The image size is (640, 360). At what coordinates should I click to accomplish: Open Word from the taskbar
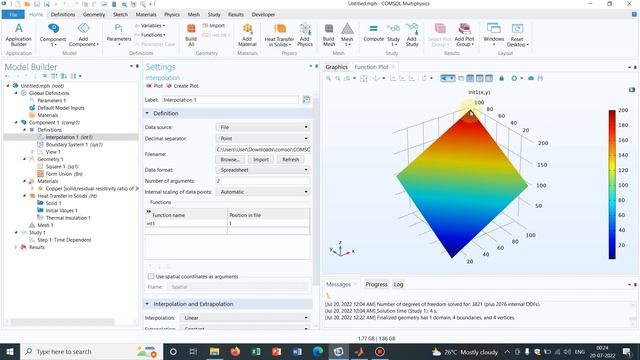297,351
